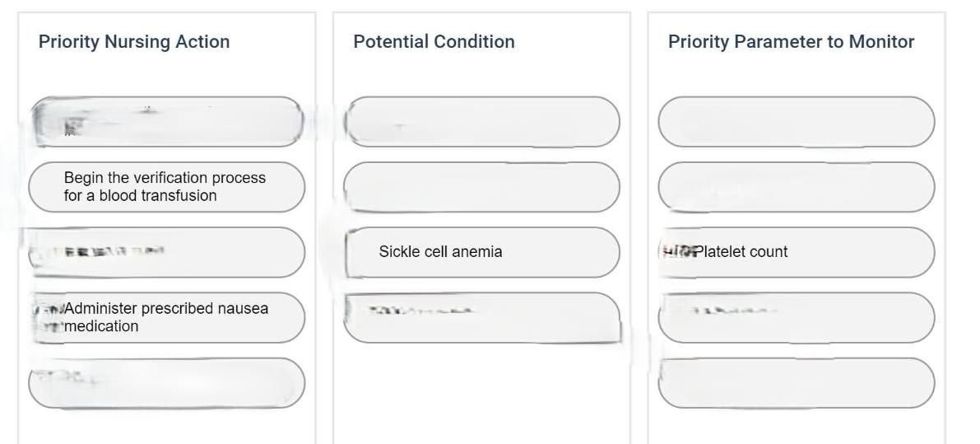Click the 'Potential Condition' column heading
The height and width of the screenshot is (444, 980).
point(434,42)
